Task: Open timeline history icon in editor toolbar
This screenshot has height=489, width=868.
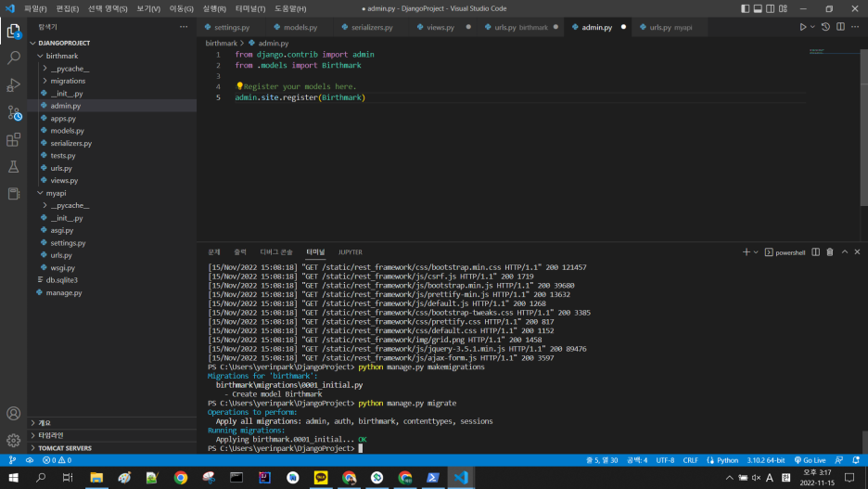Action: click(825, 27)
